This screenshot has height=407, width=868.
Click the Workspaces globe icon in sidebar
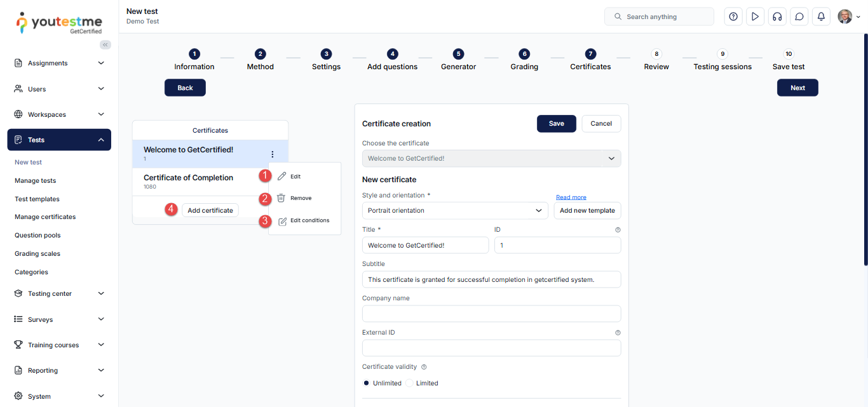[x=18, y=114]
